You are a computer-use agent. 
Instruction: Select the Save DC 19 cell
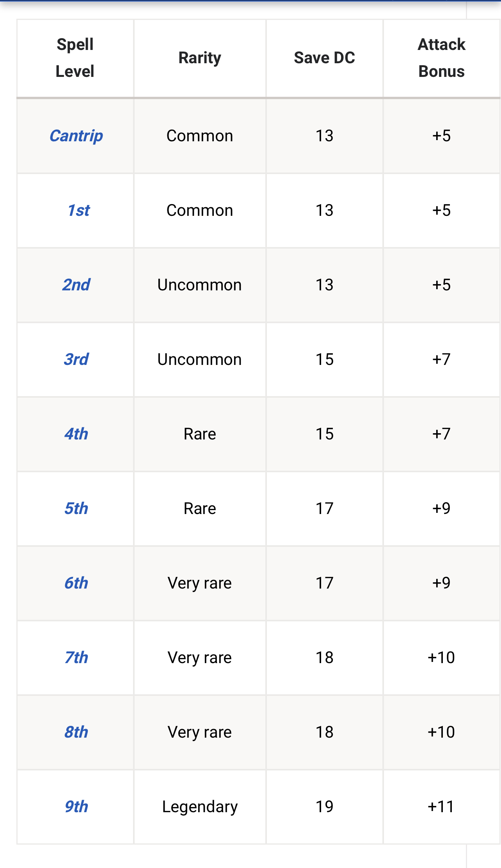tap(324, 807)
